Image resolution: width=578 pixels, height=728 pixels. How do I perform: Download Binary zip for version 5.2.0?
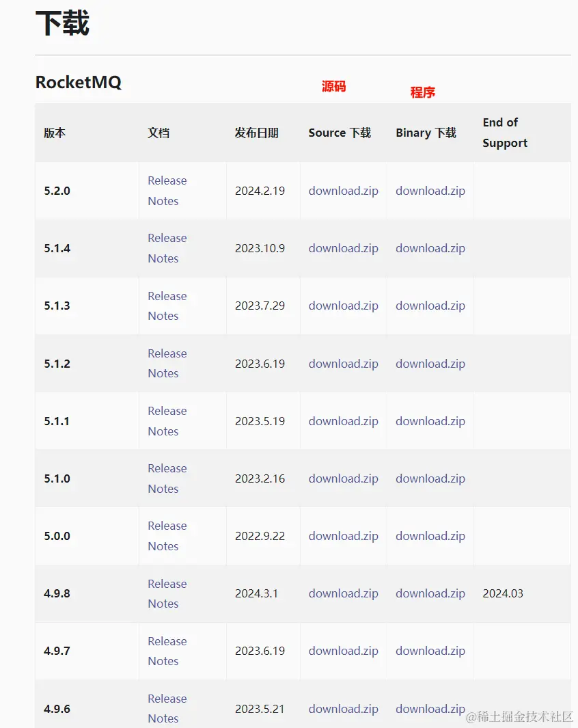coord(430,191)
